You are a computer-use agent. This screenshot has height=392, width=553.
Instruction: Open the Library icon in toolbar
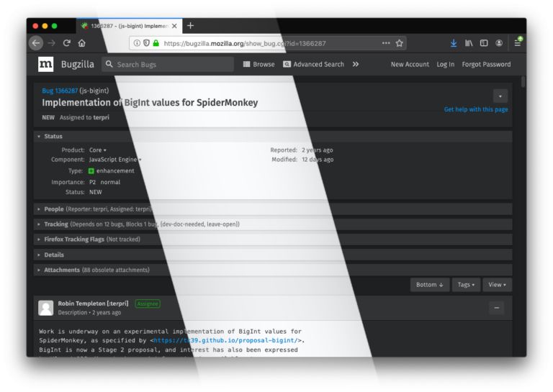click(469, 43)
